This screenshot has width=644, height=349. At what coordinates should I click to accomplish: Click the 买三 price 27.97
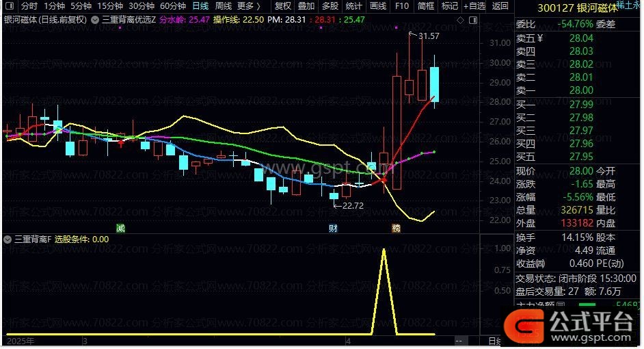(581, 131)
